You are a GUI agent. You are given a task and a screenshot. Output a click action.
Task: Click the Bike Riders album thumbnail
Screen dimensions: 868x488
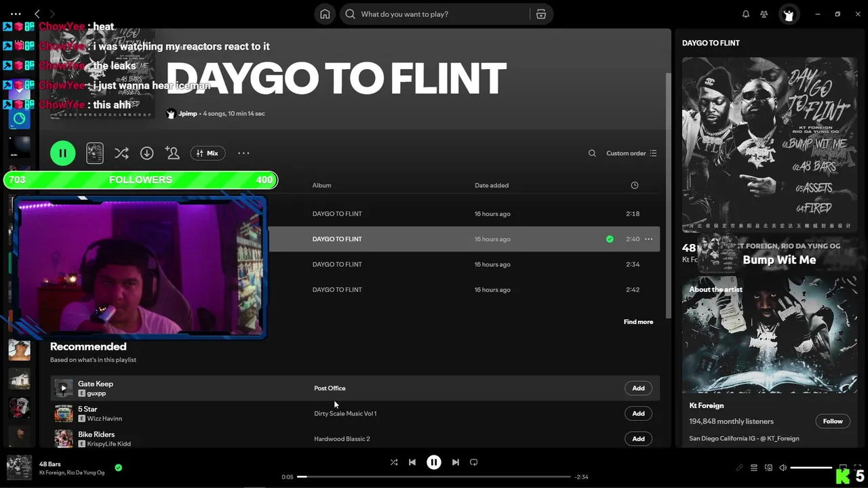63,439
